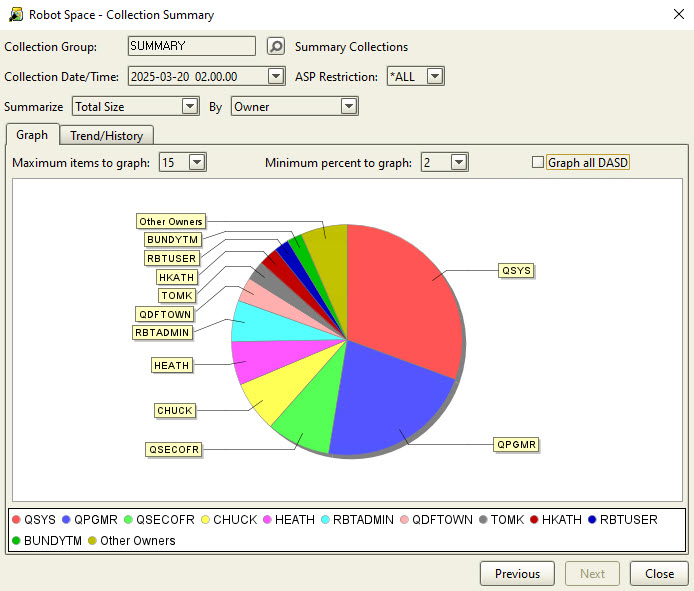
Task: Click the Previous button
Action: click(x=517, y=574)
